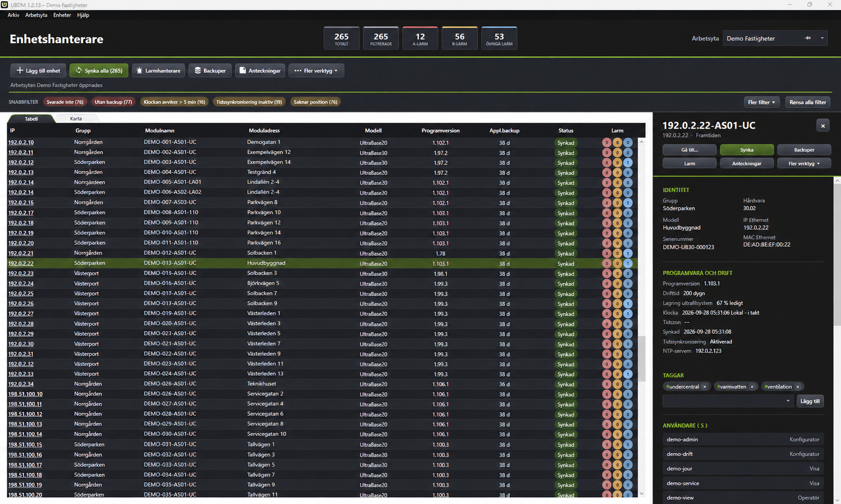This screenshot has height=504, width=841.
Task: Click the pin icon in Arbetsyta selector
Action: pos(808,38)
